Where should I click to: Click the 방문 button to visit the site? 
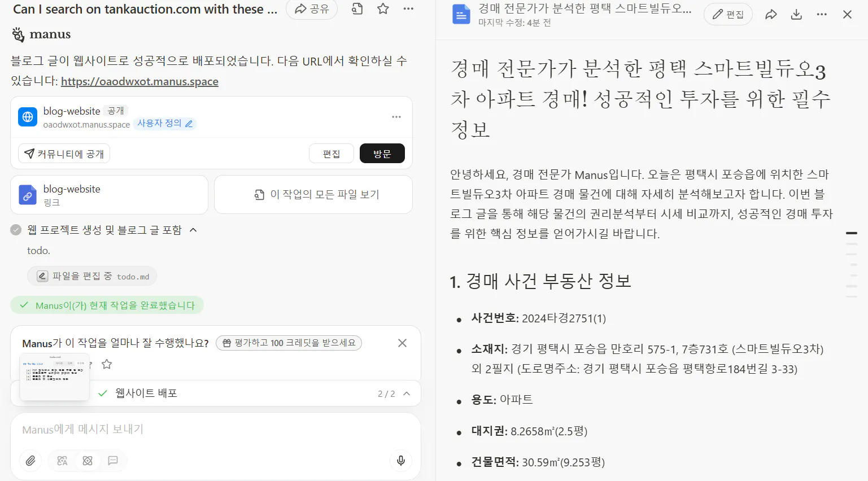coord(382,153)
